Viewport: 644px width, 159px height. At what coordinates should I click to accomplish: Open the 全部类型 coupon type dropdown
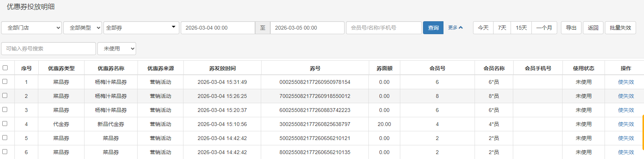click(83, 28)
